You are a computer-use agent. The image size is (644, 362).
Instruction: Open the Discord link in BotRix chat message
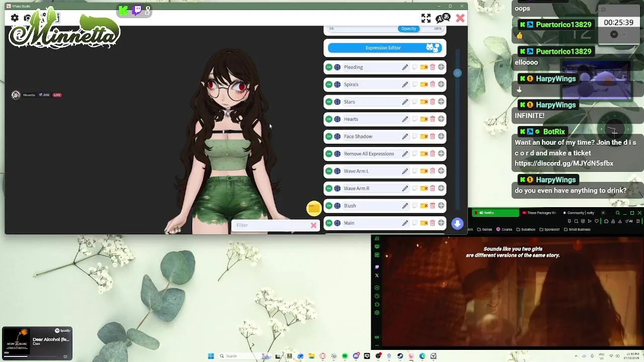(x=564, y=163)
